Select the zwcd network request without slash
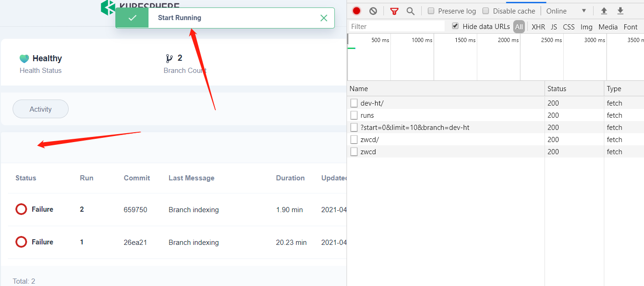The width and height of the screenshot is (644, 286). point(495,151)
